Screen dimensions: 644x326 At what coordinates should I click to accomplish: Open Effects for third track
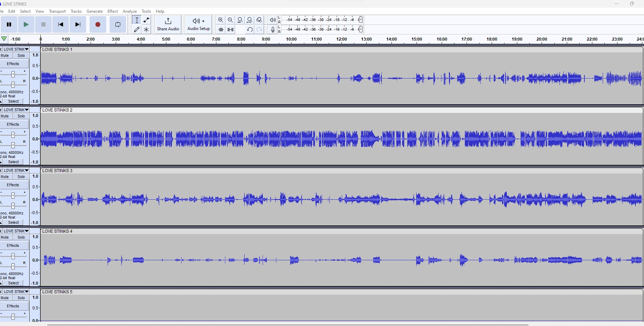pyautogui.click(x=13, y=185)
